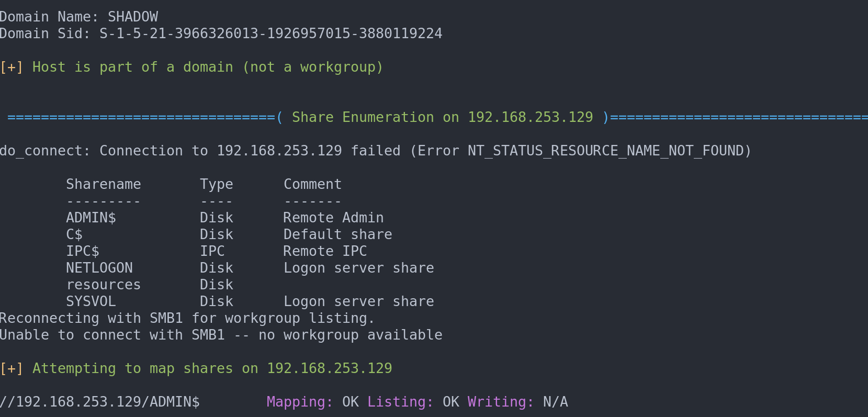Image resolution: width=868 pixels, height=417 pixels.
Task: Click the 'Default share' comment text
Action: [x=337, y=235]
